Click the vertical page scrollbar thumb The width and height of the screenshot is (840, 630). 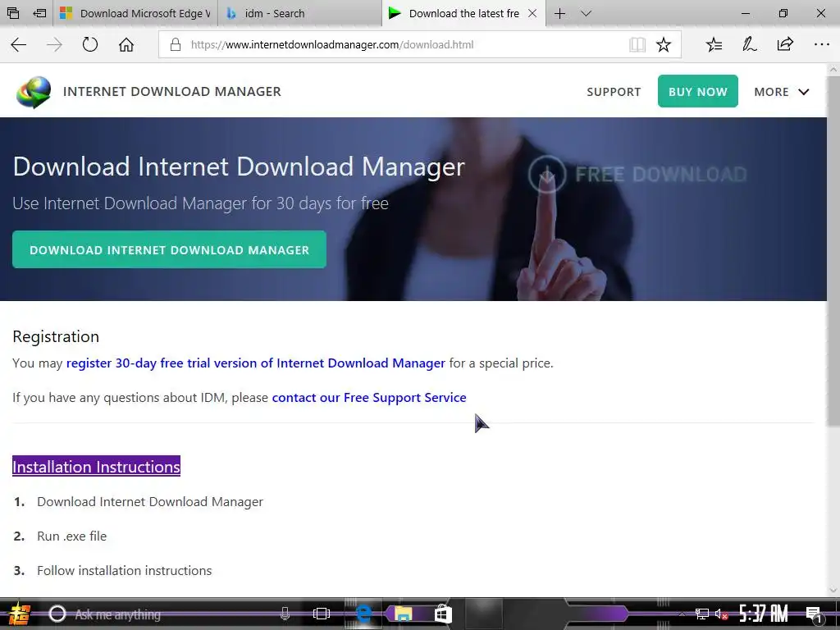(x=833, y=252)
